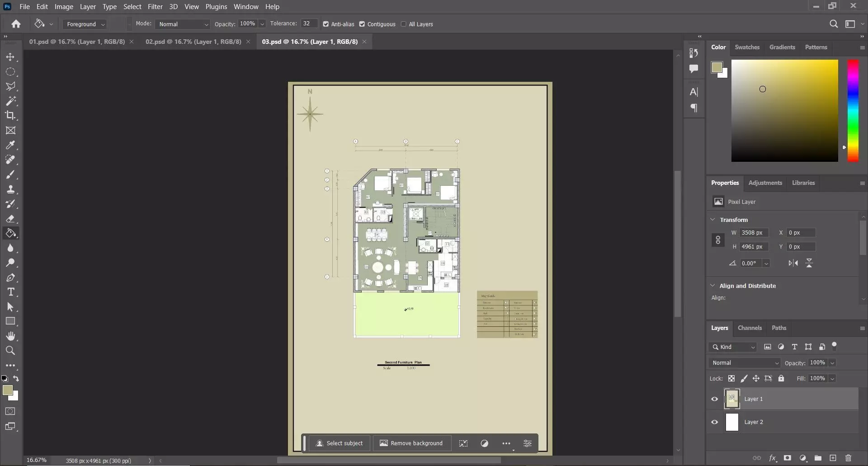
Task: Delete layer with the trash icon
Action: coord(848,458)
